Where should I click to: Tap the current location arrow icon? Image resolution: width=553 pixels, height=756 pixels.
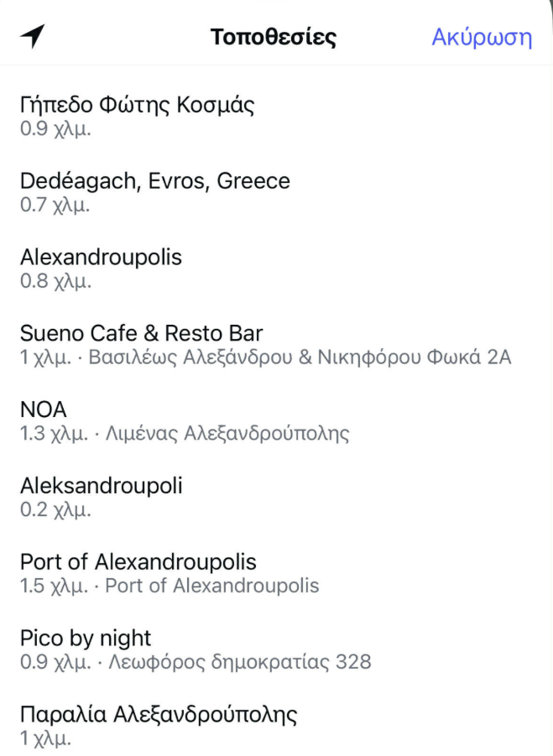click(x=32, y=37)
